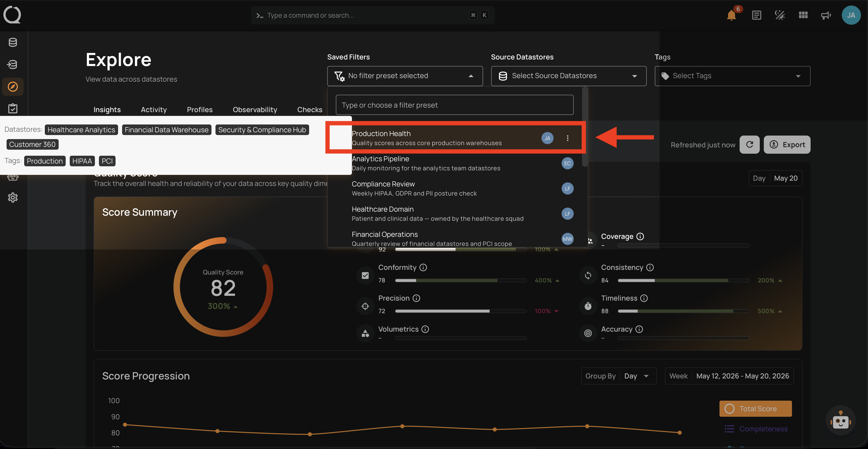Screen dimensions: 868x449
Task: Select the Explore compass sidebar icon
Action: [13, 87]
